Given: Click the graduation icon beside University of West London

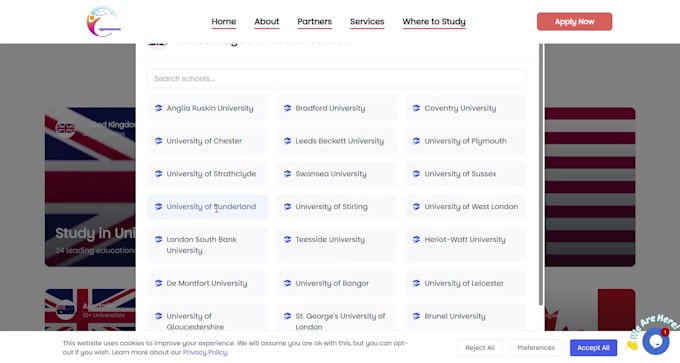Looking at the screenshot, I should click(x=416, y=206).
